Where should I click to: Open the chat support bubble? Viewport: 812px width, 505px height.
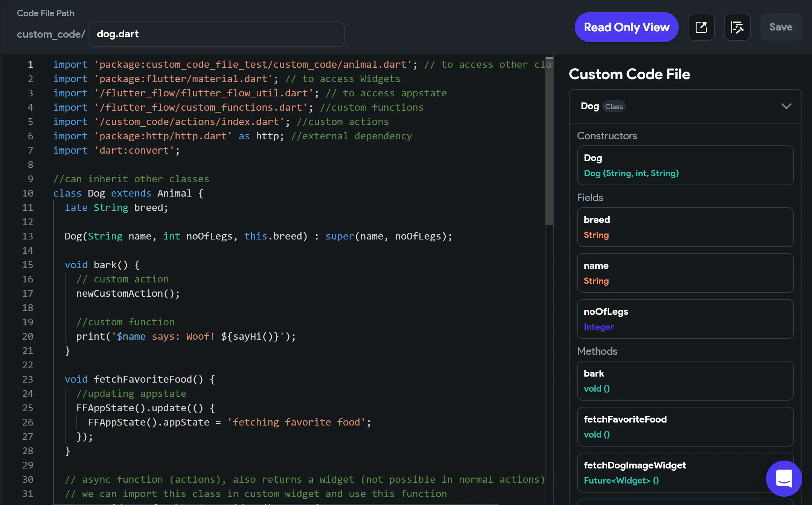pos(784,478)
